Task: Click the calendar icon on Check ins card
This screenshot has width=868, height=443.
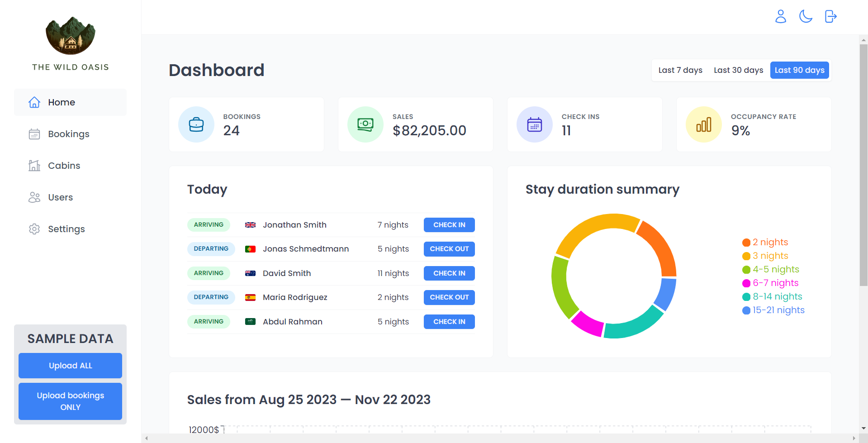Action: click(535, 124)
